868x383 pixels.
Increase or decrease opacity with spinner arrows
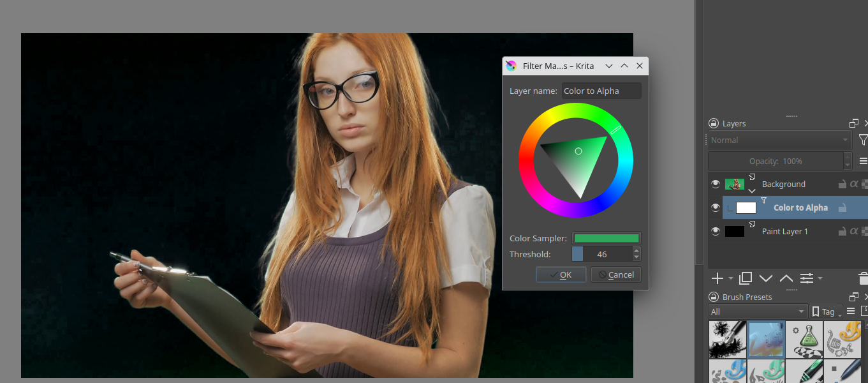click(848, 161)
